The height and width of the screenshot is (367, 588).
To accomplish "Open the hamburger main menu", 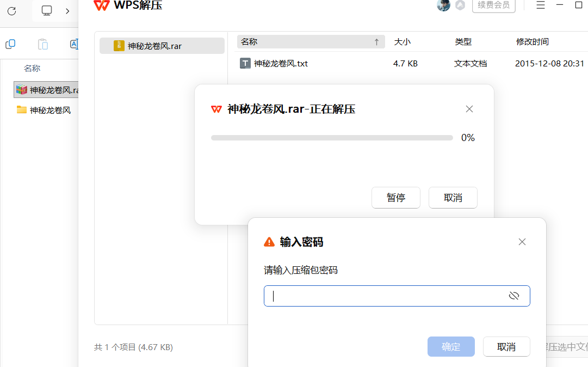I will 540,5.
